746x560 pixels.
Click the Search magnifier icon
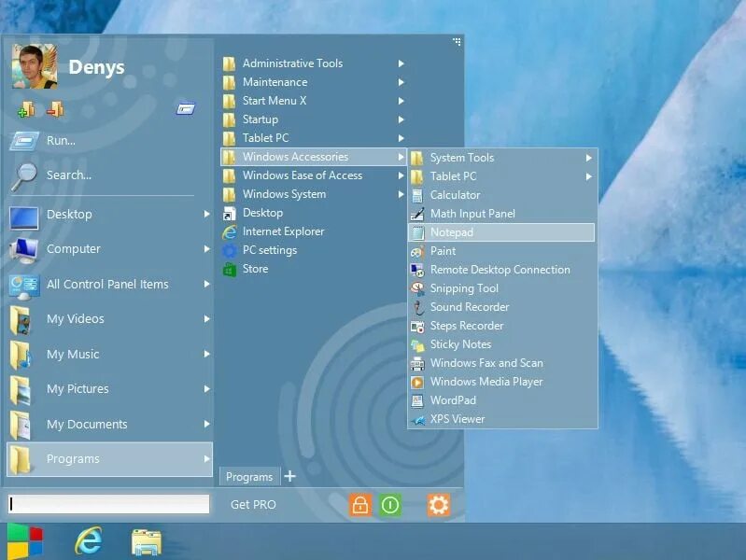point(24,175)
